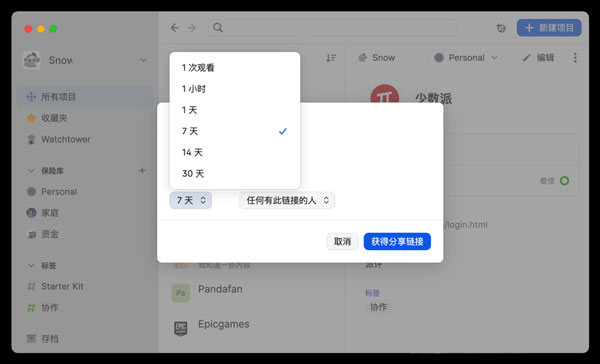Open the item history clock icon
The width and height of the screenshot is (600, 364).
(x=501, y=28)
